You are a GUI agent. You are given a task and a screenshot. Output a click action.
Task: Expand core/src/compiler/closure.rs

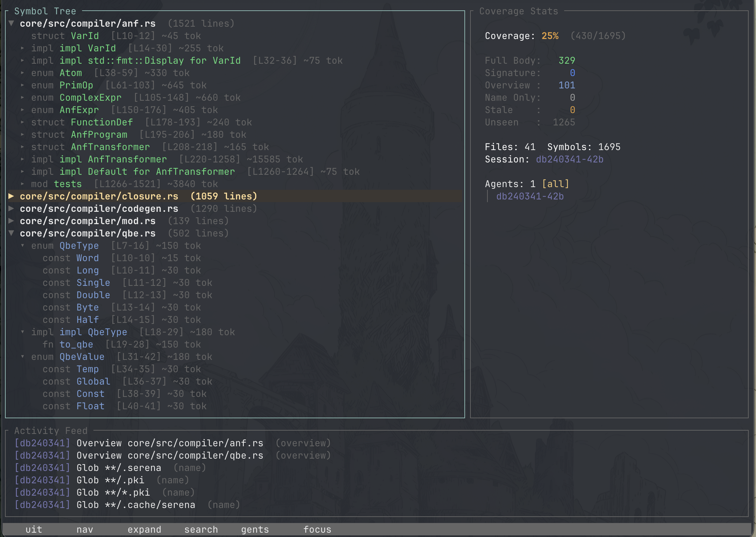pyautogui.click(x=11, y=196)
